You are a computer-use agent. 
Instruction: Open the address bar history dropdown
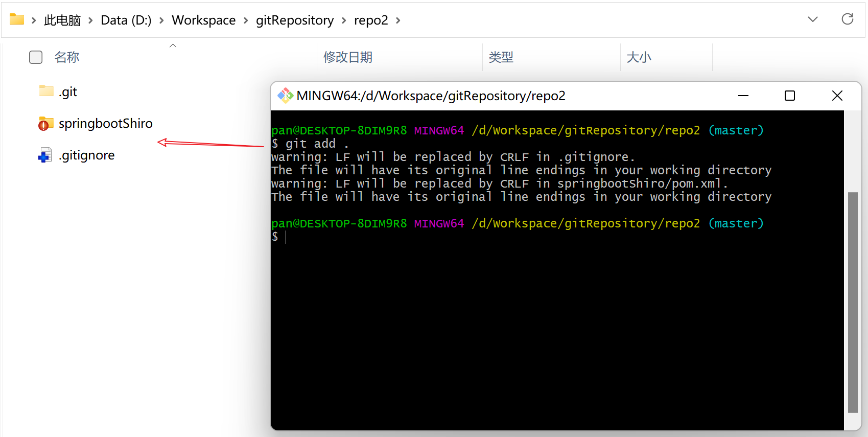812,19
